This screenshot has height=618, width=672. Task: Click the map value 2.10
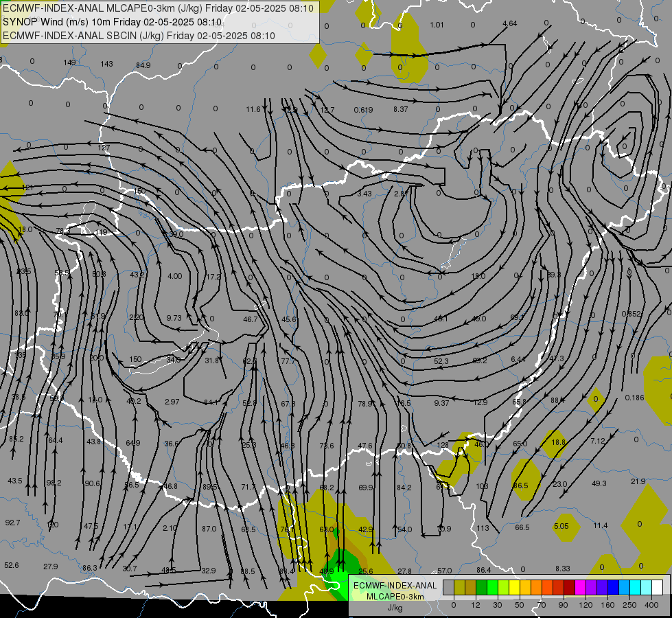(x=170, y=528)
